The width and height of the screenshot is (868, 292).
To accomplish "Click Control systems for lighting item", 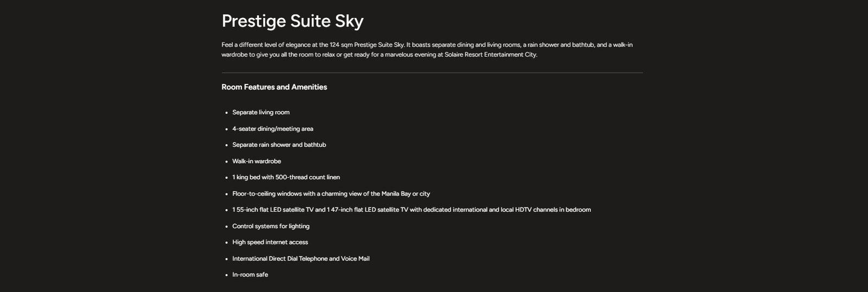I will [x=271, y=226].
